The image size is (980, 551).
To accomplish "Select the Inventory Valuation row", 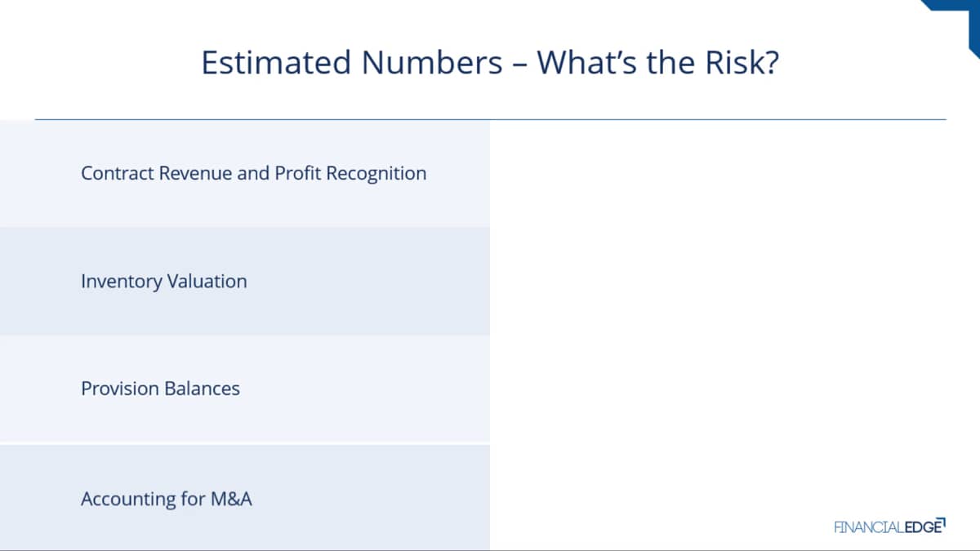I will (245, 281).
